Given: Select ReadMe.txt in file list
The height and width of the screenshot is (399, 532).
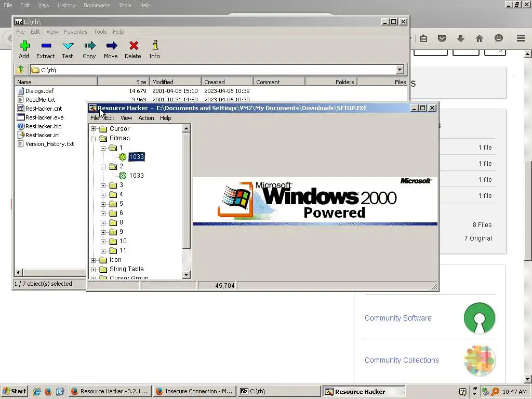Looking at the screenshot, I should [40, 100].
